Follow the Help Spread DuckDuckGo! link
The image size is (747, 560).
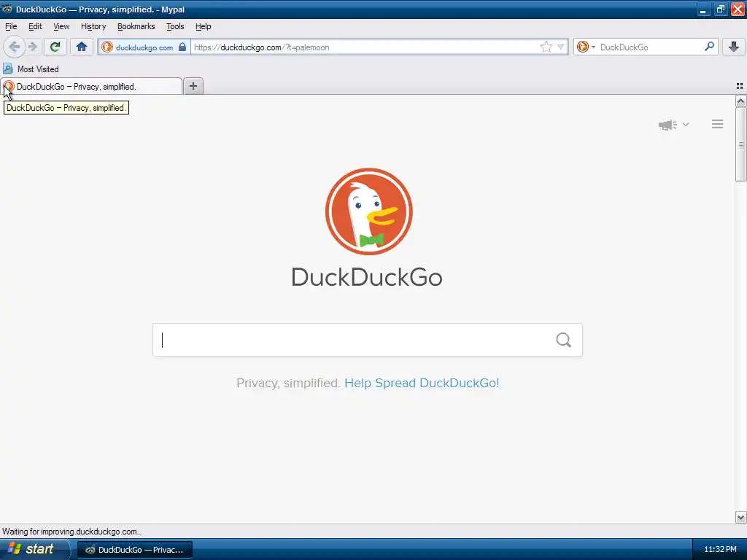point(422,383)
